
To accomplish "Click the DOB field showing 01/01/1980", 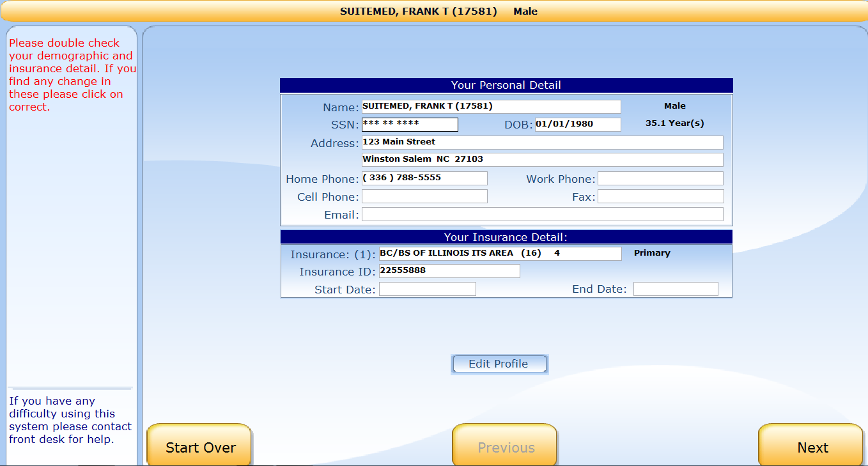I will [578, 125].
